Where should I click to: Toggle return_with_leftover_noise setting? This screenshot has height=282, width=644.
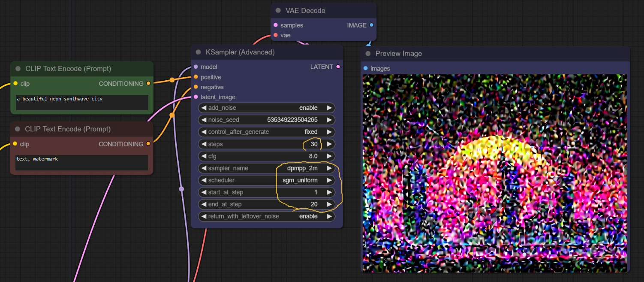266,216
